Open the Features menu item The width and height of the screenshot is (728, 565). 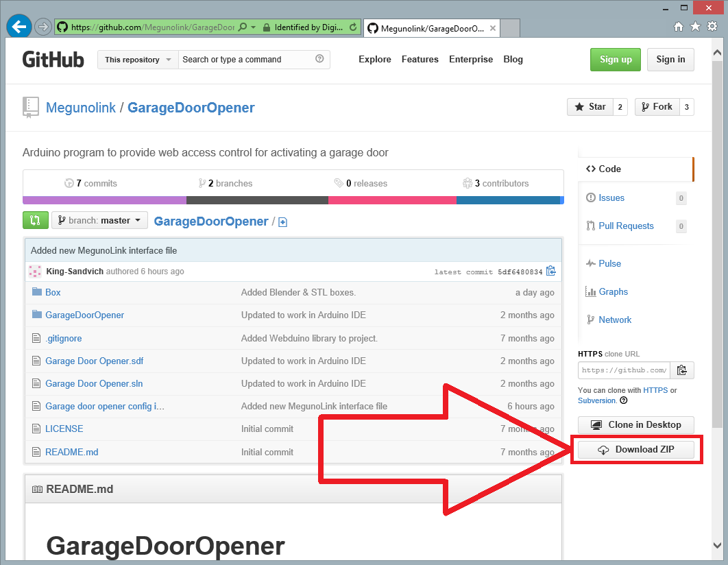point(420,60)
